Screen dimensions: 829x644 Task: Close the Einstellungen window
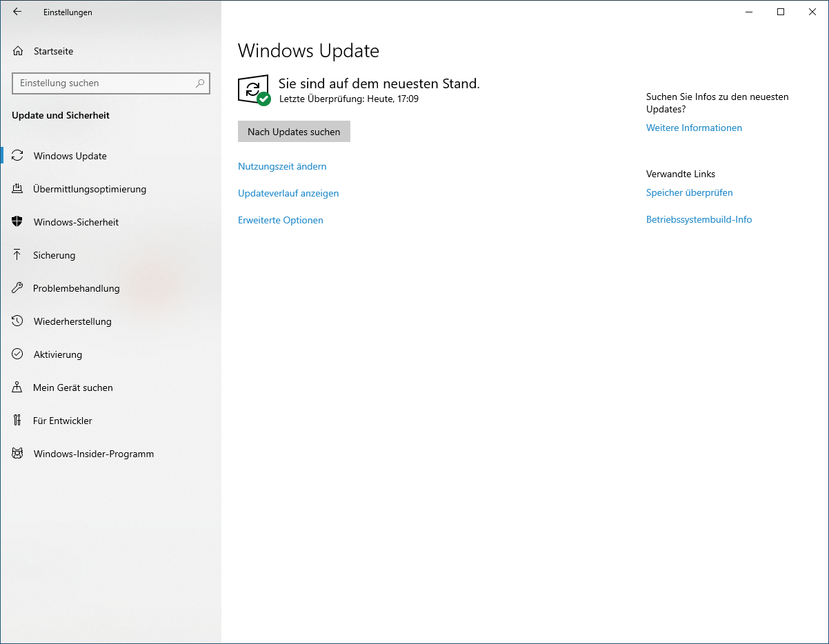[x=812, y=12]
